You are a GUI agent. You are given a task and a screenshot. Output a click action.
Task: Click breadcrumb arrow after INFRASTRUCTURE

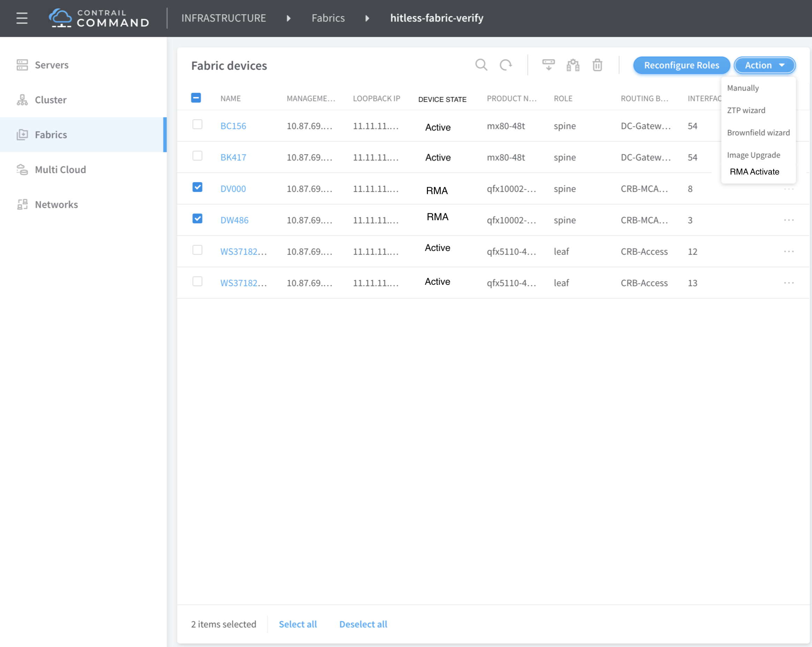point(288,18)
